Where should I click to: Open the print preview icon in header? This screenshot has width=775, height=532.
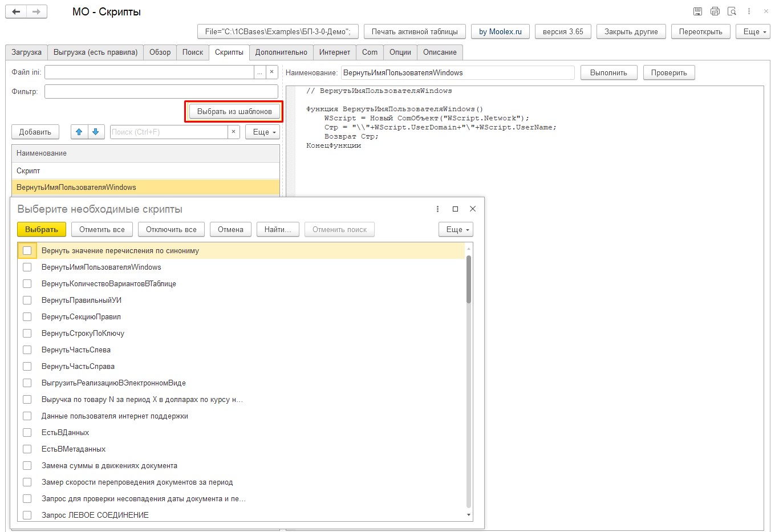click(732, 11)
